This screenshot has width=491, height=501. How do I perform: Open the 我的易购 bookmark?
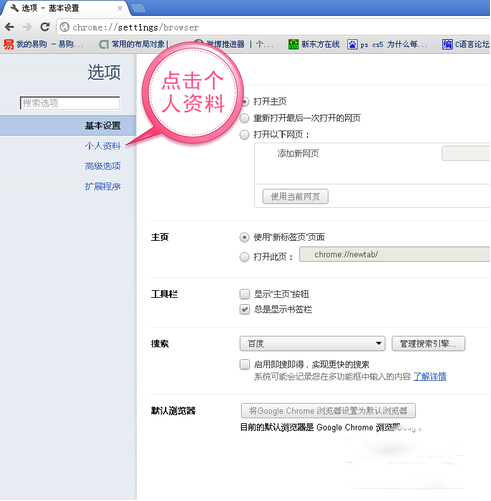tap(43, 44)
